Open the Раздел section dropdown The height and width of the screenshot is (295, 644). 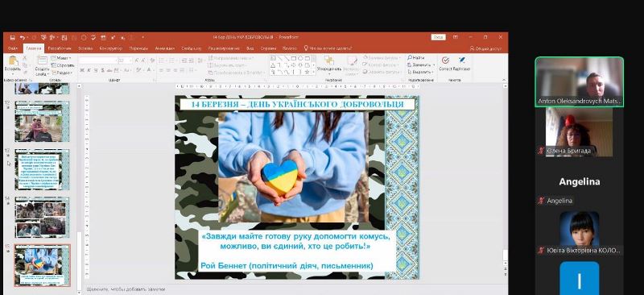[62, 73]
